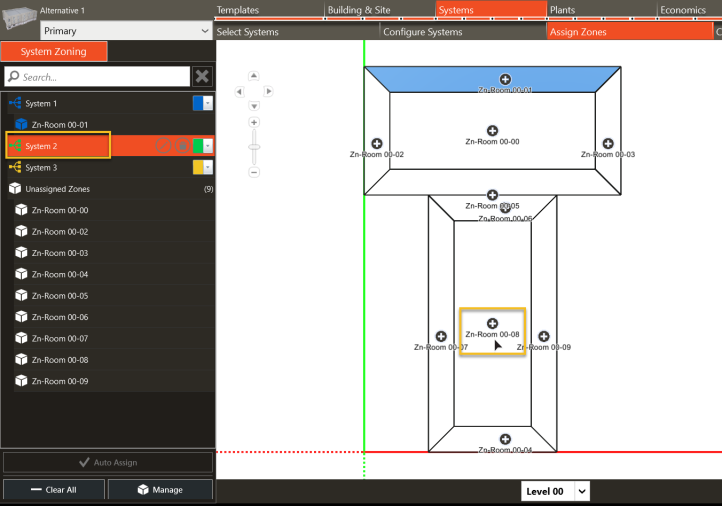This screenshot has height=506, width=722.
Task: Click the Unassigned Zones cube icon
Action: coord(15,188)
